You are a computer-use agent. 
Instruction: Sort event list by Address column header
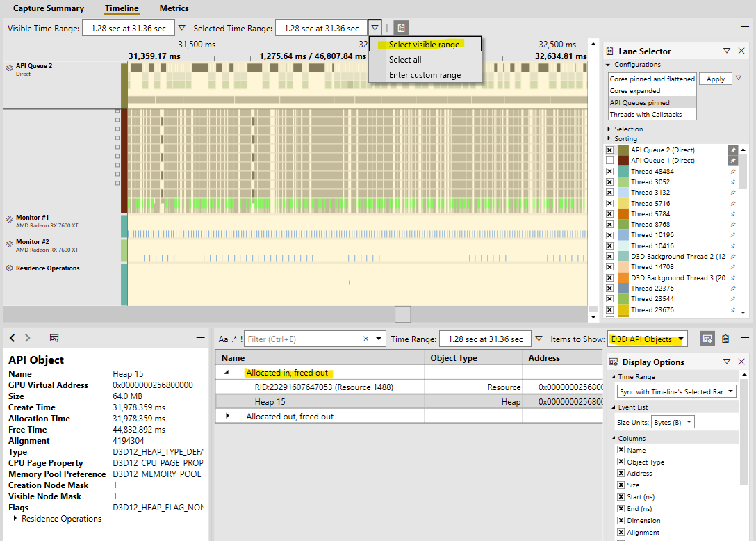563,357
